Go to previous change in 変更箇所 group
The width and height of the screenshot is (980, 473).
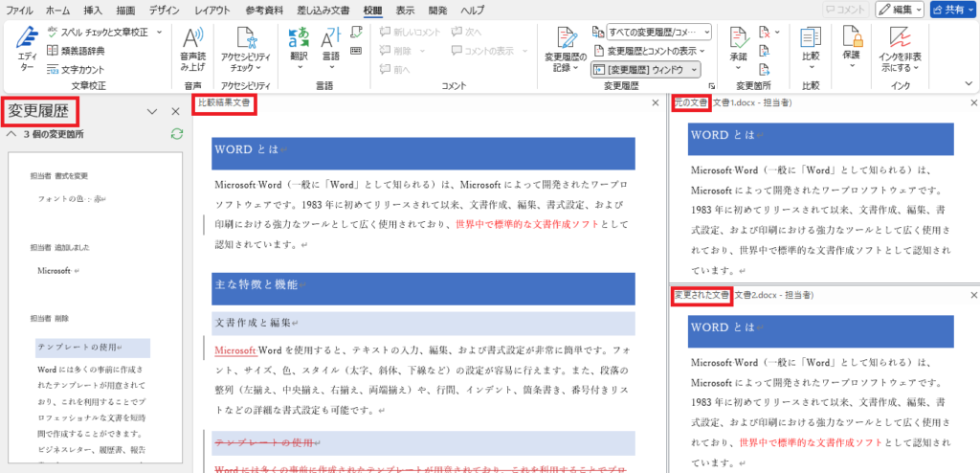pyautogui.click(x=765, y=52)
